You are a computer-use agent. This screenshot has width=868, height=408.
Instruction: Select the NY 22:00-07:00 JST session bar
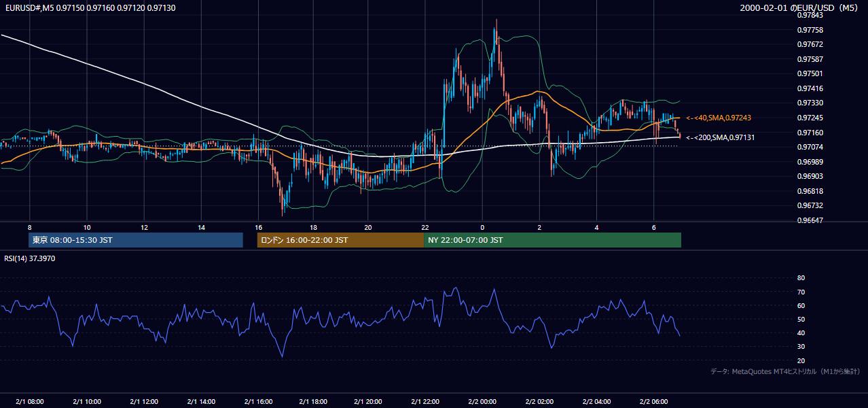(x=552, y=240)
